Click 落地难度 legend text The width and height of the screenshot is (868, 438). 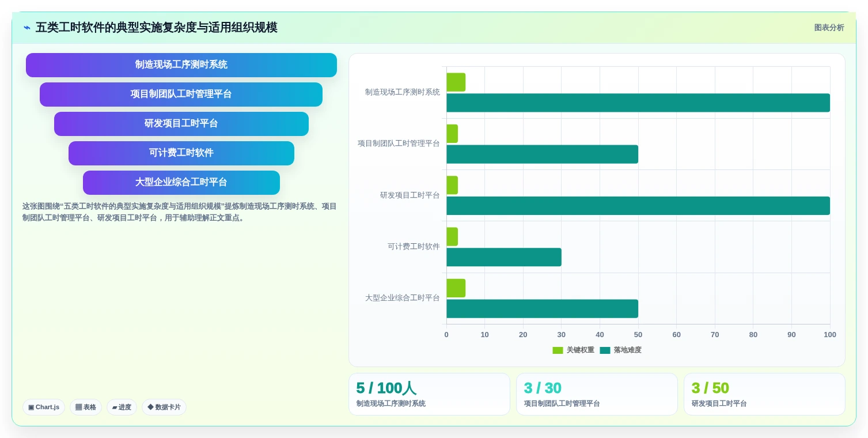(x=628, y=350)
